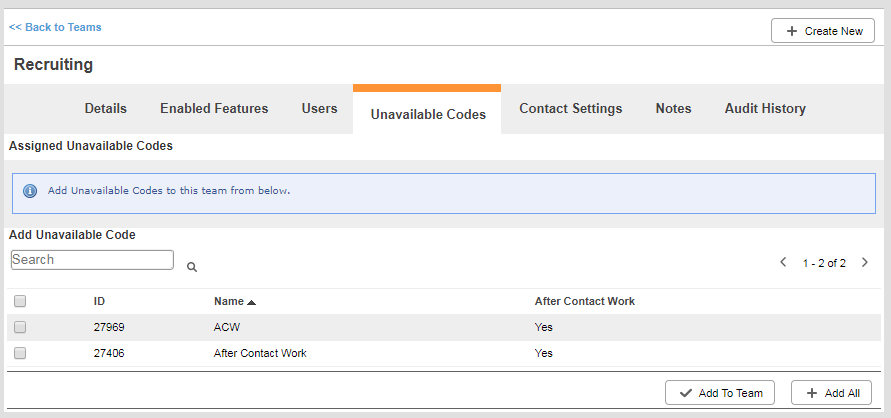891x418 pixels.
Task: Sort by After Contact Work column header
Action: point(584,301)
